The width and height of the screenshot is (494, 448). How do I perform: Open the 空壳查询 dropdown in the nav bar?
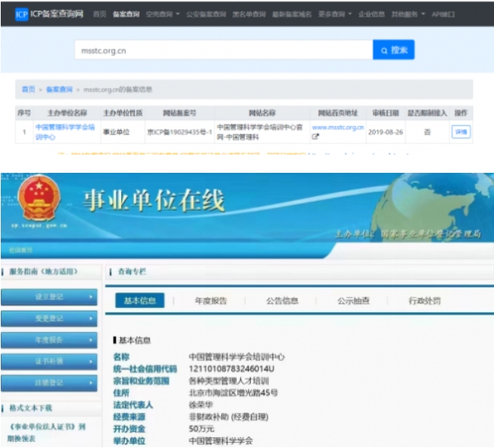tap(163, 14)
